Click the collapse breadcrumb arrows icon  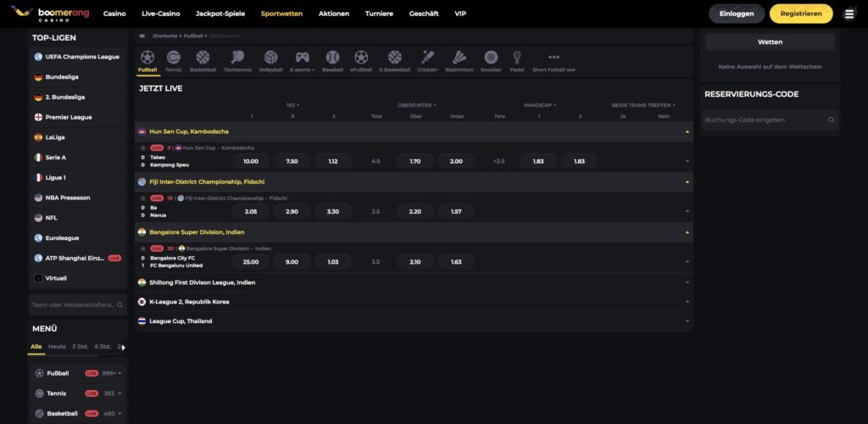pos(142,36)
